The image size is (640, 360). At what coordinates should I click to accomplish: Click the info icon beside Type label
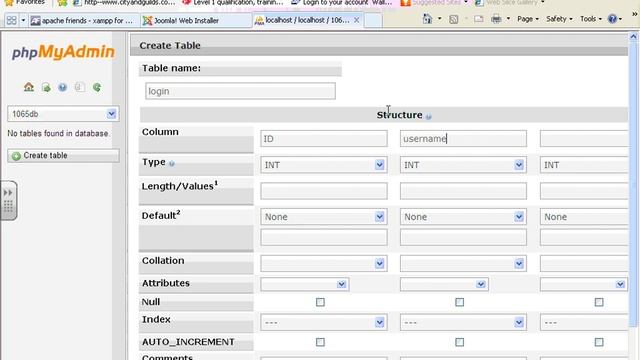172,164
